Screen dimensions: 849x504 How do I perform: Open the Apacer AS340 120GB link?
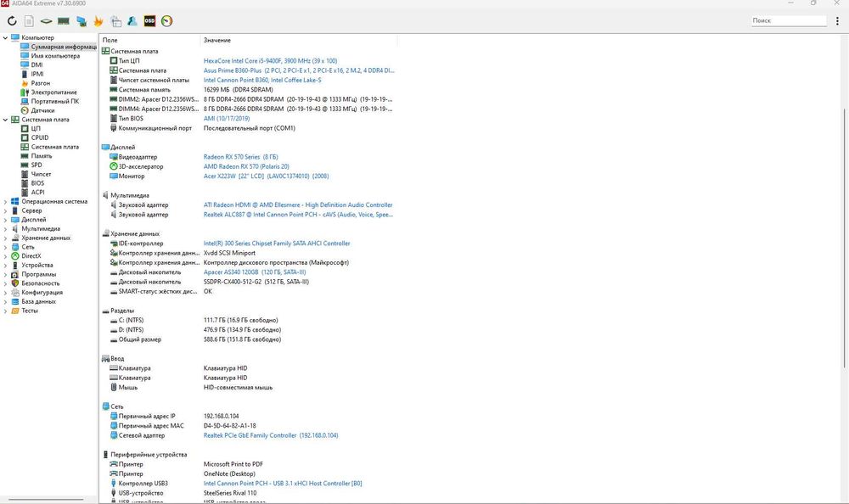255,272
